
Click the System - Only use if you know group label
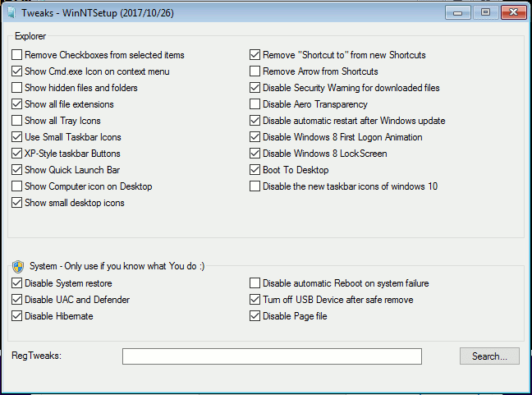tap(117, 266)
